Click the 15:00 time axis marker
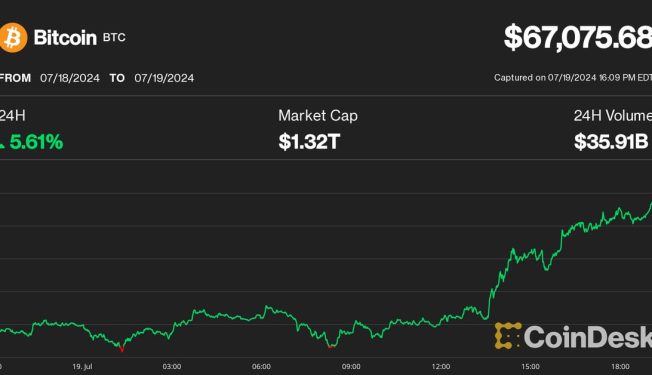This screenshot has width=652, height=375. pyautogui.click(x=531, y=367)
